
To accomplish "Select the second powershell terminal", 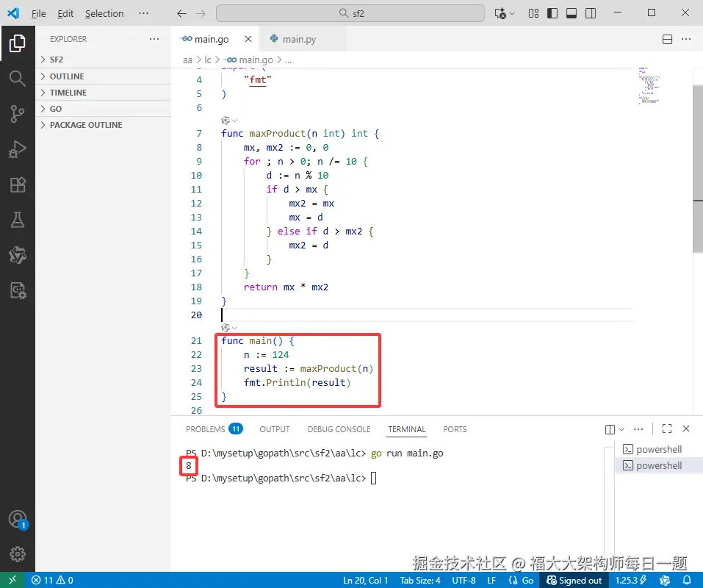I will coord(658,465).
